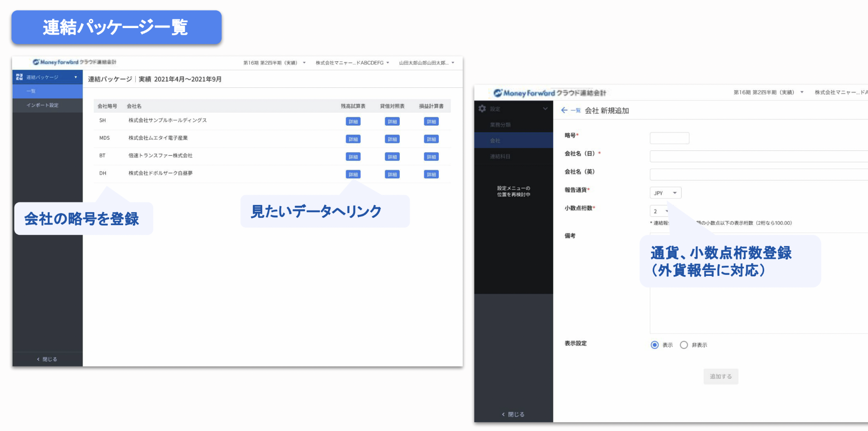Image resolution: width=868 pixels, height=431 pixels.
Task: Select the 非表示 radio button
Action: point(684,345)
